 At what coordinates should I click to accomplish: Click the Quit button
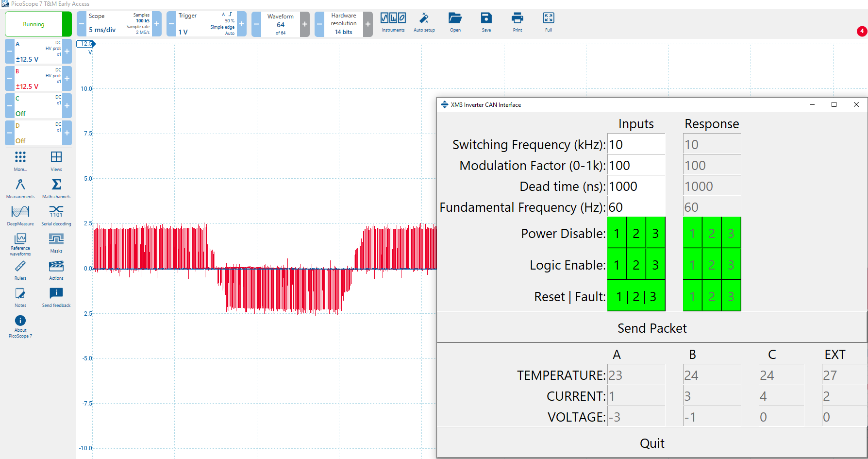coord(652,443)
